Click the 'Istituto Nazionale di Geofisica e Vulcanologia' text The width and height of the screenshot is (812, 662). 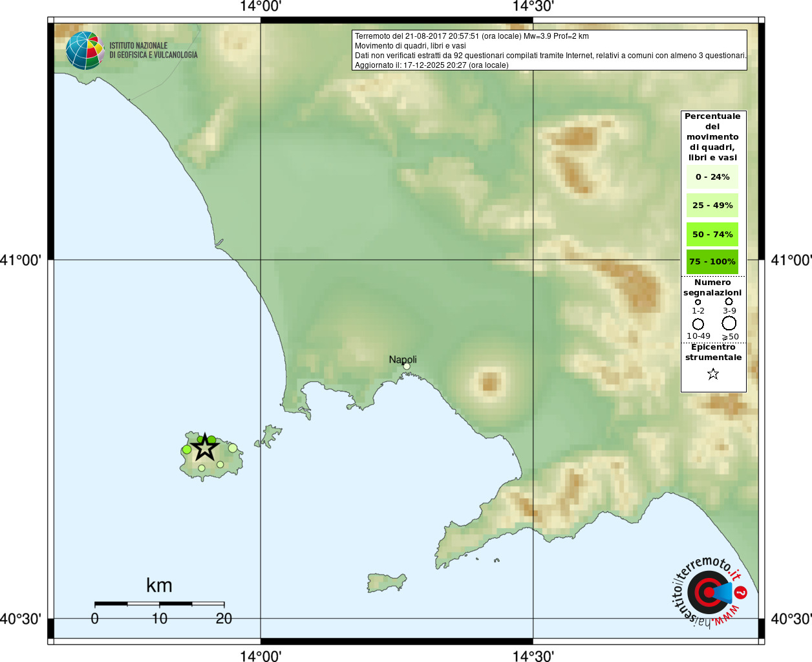[153, 50]
